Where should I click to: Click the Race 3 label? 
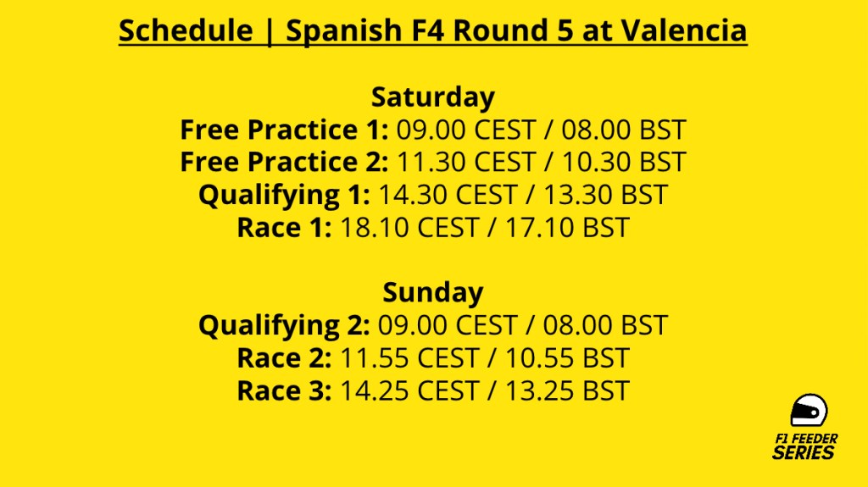[x=284, y=390]
